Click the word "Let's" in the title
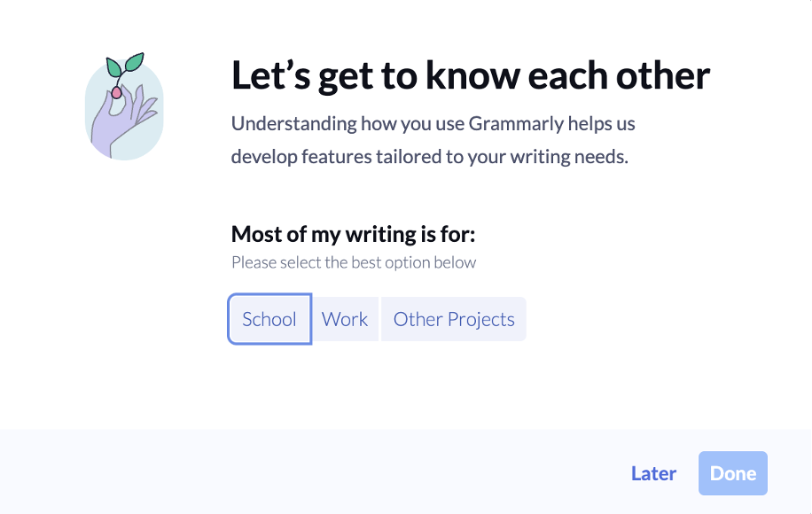812x514 pixels. (x=261, y=76)
